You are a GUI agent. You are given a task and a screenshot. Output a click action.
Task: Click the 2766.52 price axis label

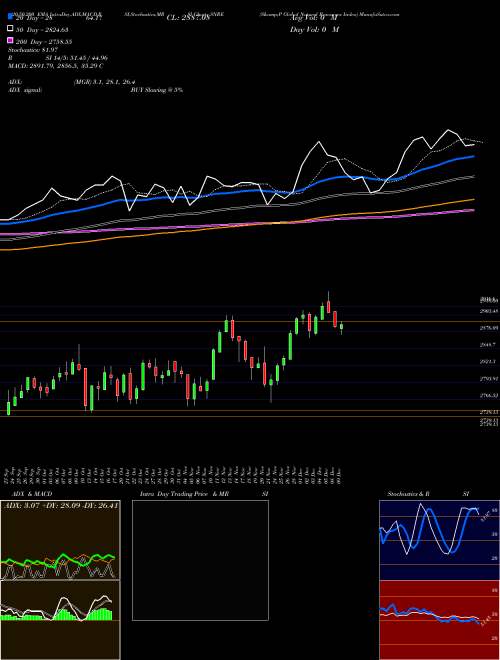[489, 395]
